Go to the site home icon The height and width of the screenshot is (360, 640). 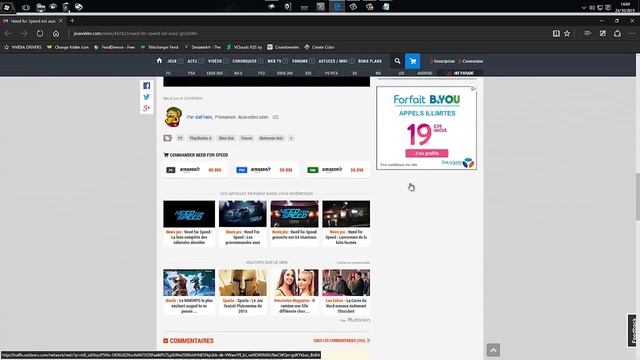click(159, 61)
